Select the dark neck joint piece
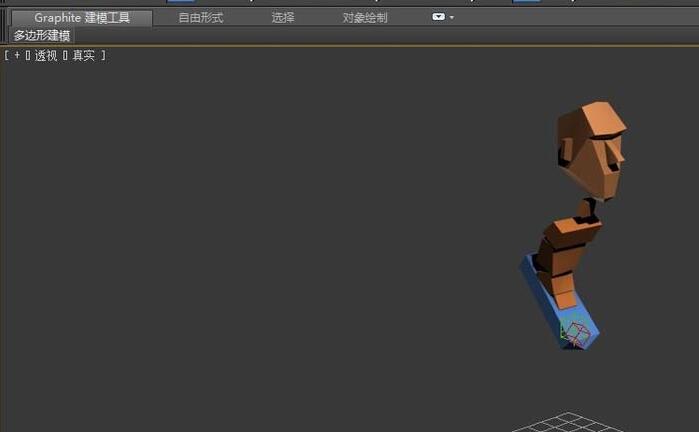This screenshot has width=699, height=432. (x=587, y=210)
